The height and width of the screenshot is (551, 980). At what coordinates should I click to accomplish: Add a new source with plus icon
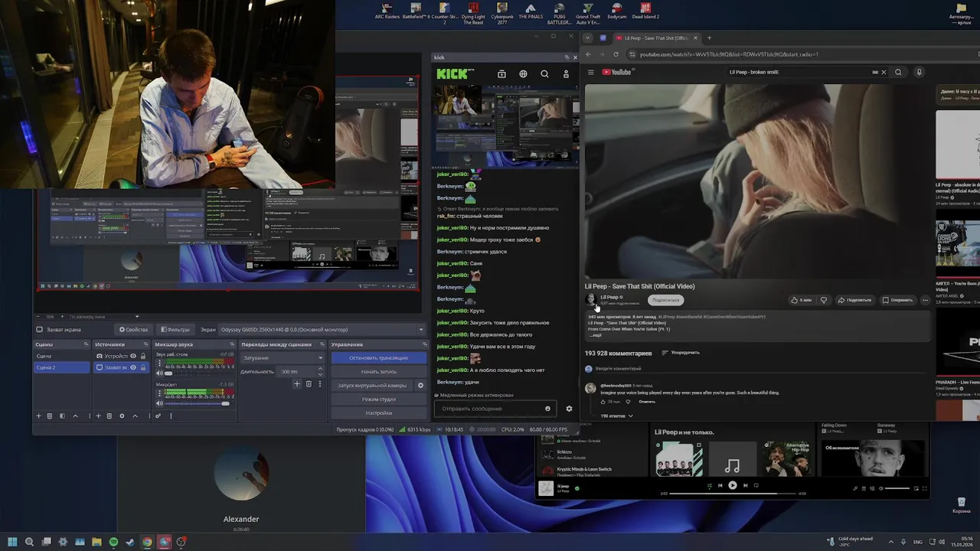tap(98, 416)
